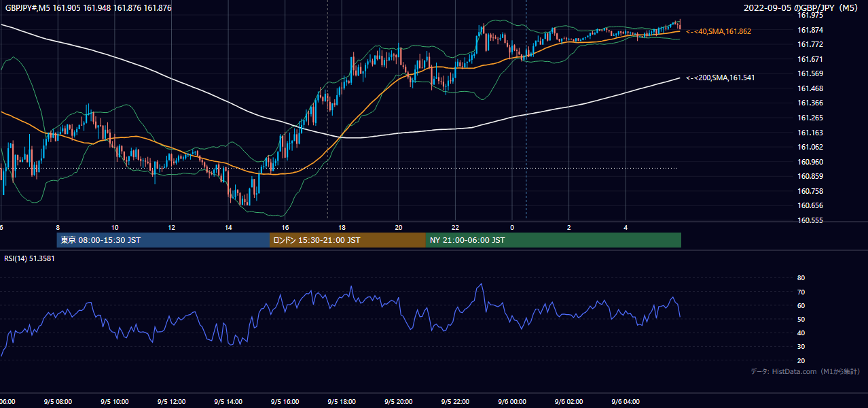Click price axis value 160.656
868x408 pixels.
click(x=810, y=205)
